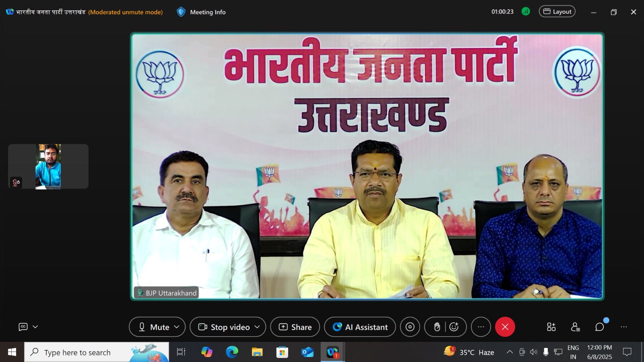This screenshot has width=644, height=362.
Task: Click the Meet Now tray icon
Action: coord(522,352)
